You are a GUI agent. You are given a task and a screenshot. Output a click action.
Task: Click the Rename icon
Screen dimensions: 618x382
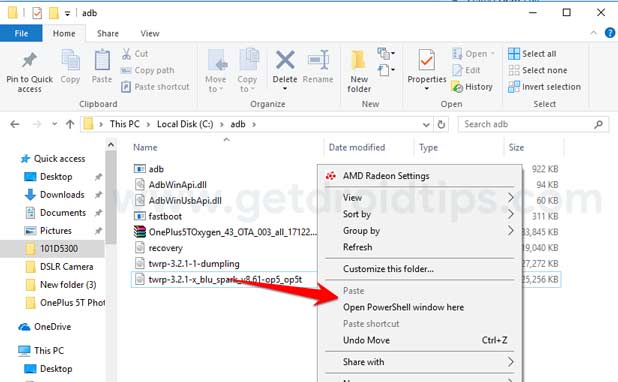tap(318, 60)
